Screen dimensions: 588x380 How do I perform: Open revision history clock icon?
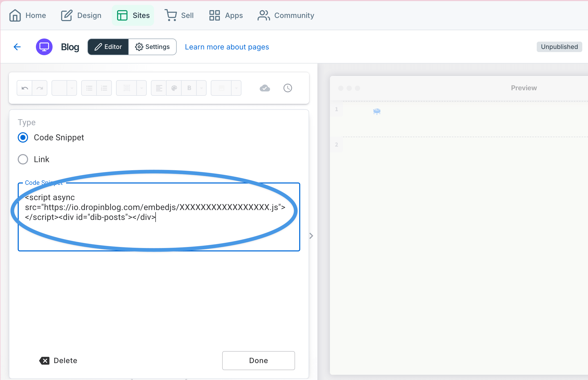[288, 88]
